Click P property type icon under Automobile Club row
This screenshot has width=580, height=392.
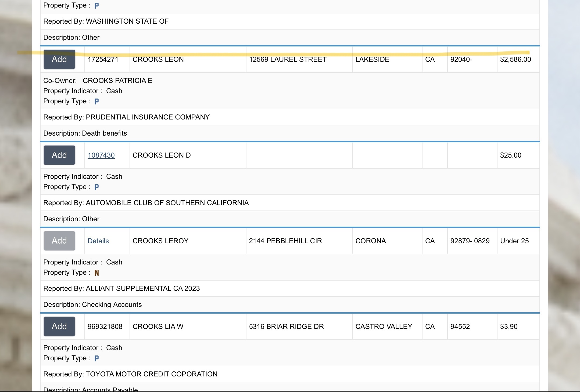coord(97,187)
